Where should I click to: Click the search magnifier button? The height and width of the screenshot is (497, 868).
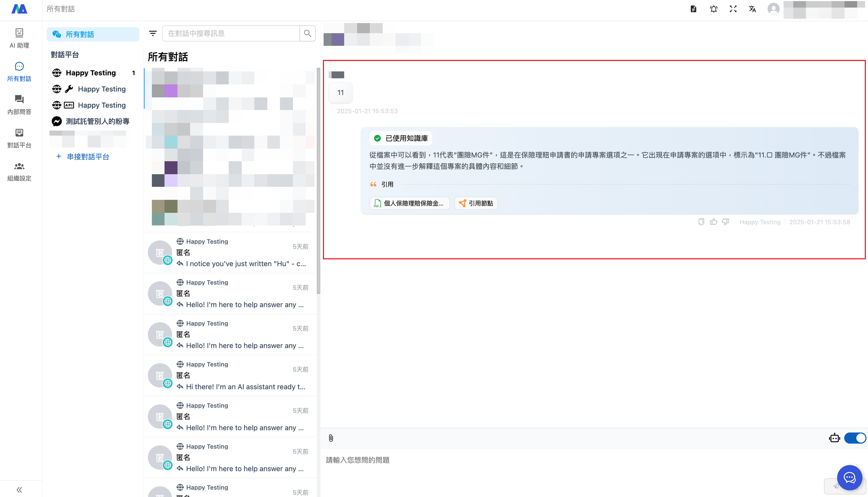pyautogui.click(x=307, y=33)
